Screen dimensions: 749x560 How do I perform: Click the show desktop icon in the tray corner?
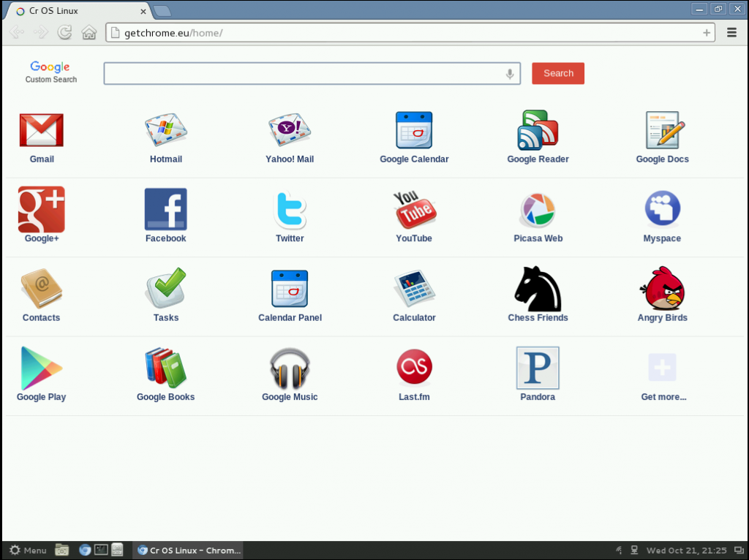(x=739, y=550)
